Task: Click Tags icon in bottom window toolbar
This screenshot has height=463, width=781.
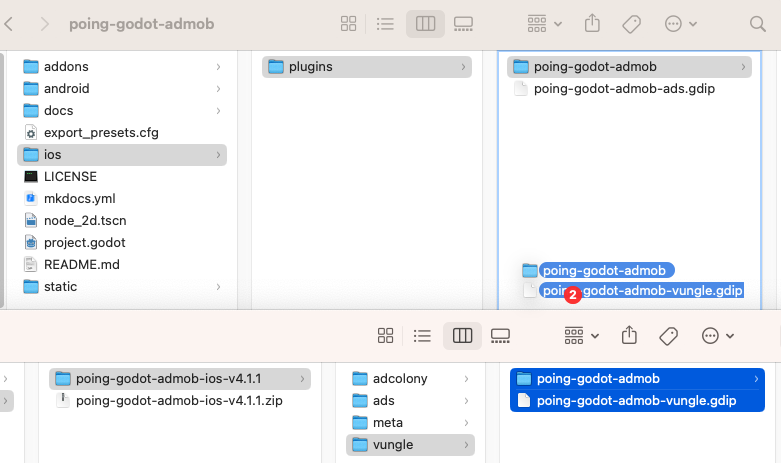Action: pos(669,335)
